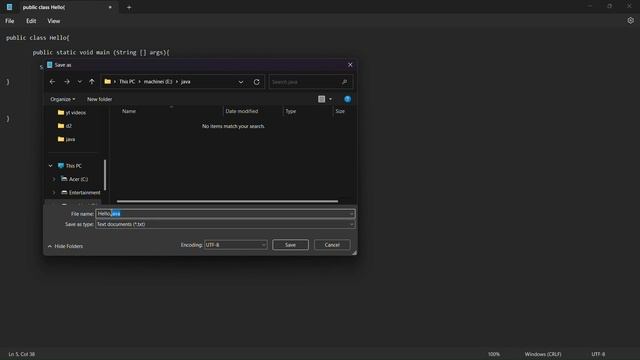Add a new Notepad tab
Image resolution: width=640 pixels, height=360 pixels.
129,7
